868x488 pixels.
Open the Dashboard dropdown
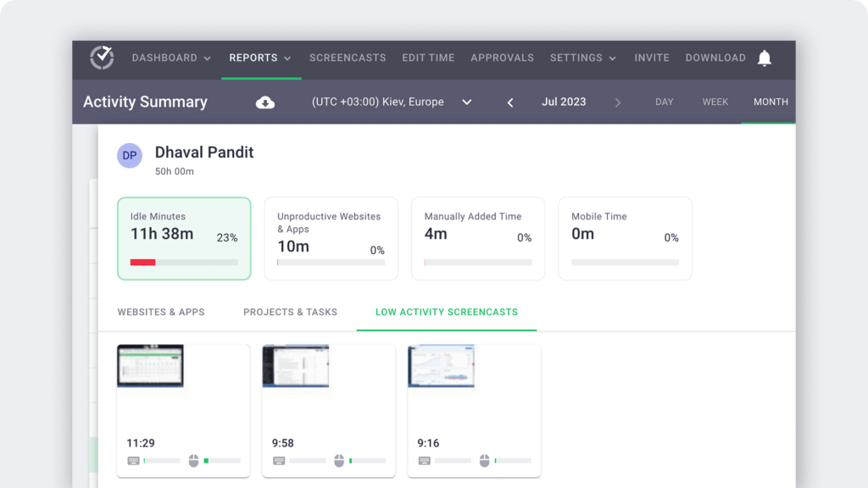click(171, 57)
